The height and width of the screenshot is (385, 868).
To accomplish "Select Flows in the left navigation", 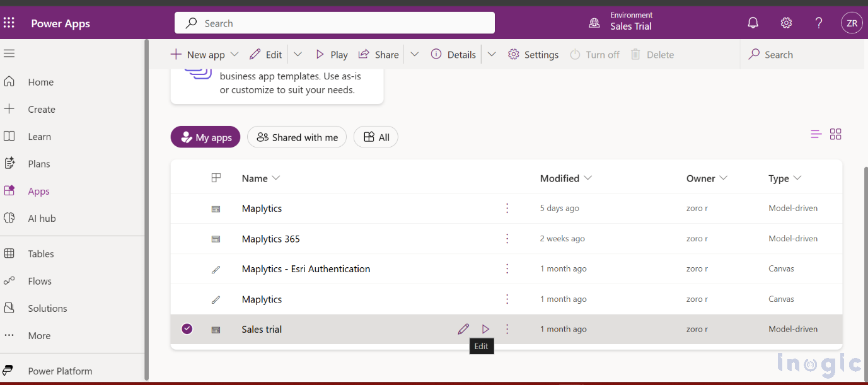I will [x=40, y=280].
